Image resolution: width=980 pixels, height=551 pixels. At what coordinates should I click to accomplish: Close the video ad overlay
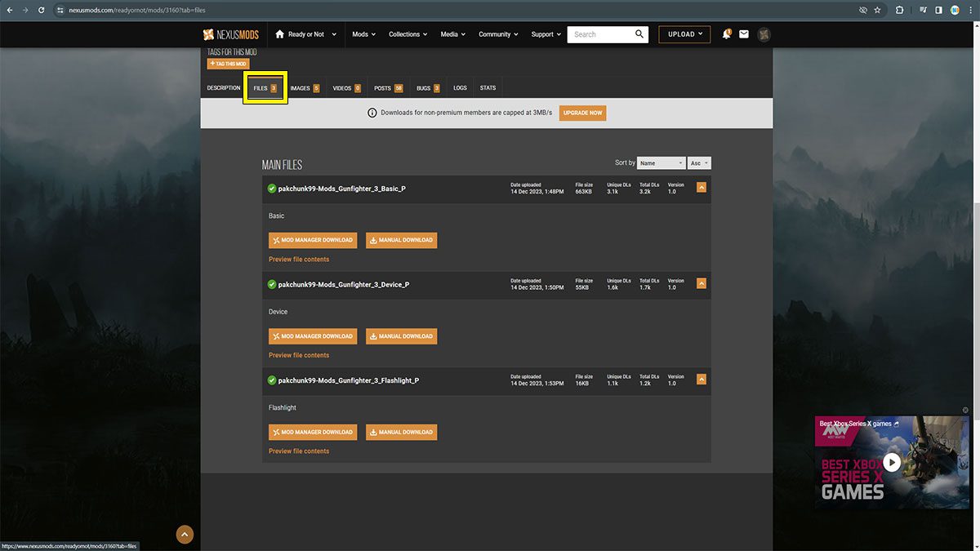click(965, 410)
